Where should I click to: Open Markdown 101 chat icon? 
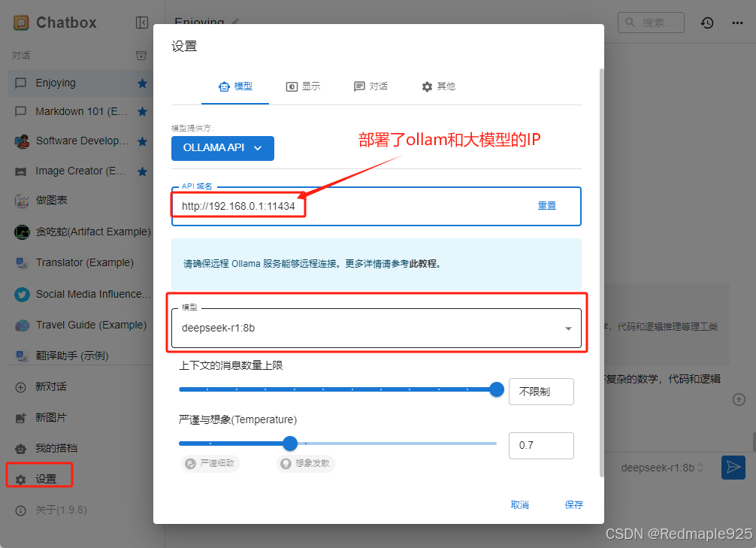point(21,112)
